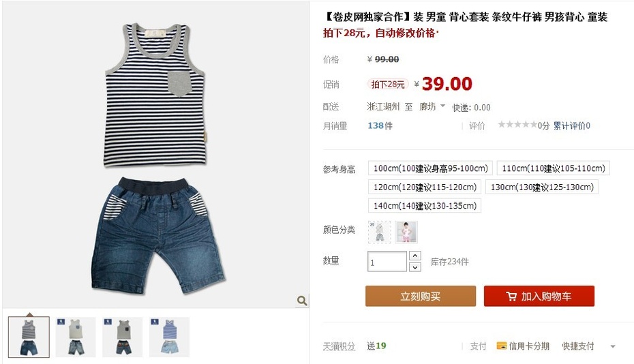
Task: Decrease quantity with down arrow
Action: pos(415,267)
